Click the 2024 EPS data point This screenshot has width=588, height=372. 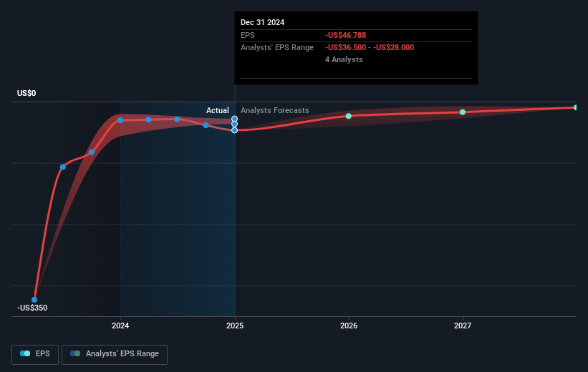point(120,120)
